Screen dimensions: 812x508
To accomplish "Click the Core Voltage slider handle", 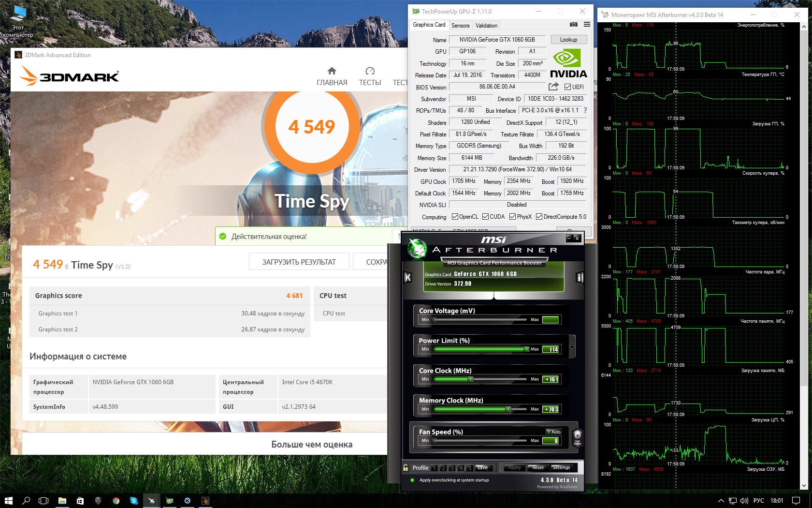I will coord(435,319).
